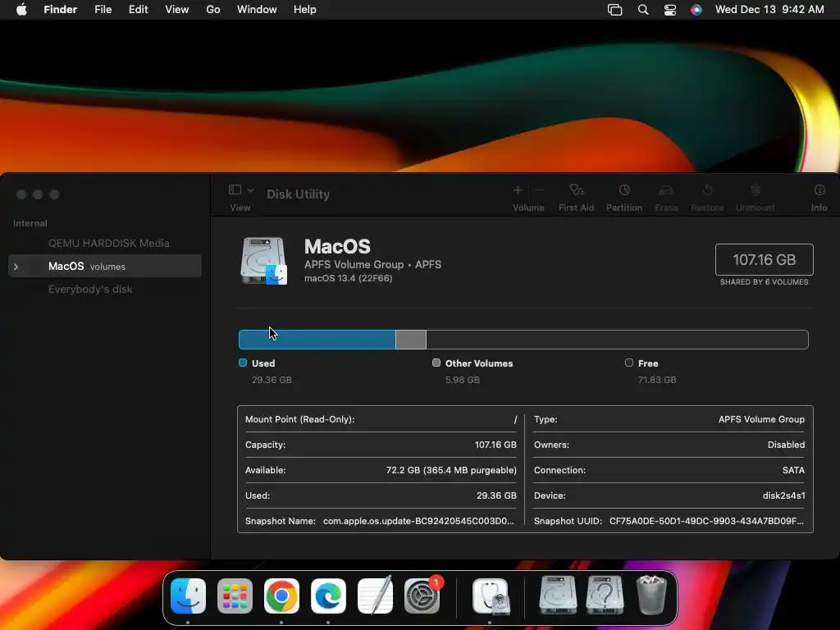
Task: Click the SATA connection value
Action: tap(793, 470)
